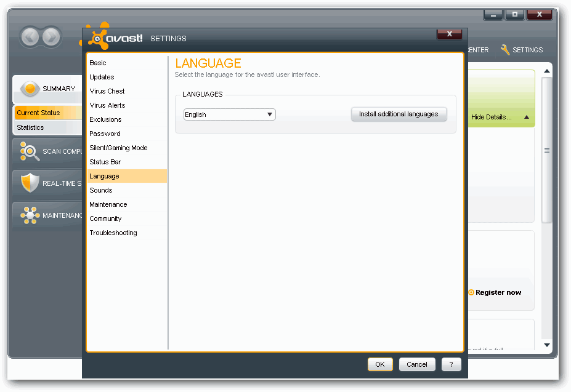The image size is (571, 392).
Task: Go to Status Bar settings
Action: coord(126,162)
